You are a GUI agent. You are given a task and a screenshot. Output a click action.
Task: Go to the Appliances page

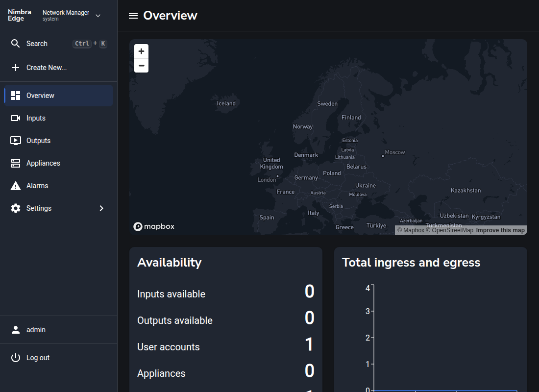point(58,163)
